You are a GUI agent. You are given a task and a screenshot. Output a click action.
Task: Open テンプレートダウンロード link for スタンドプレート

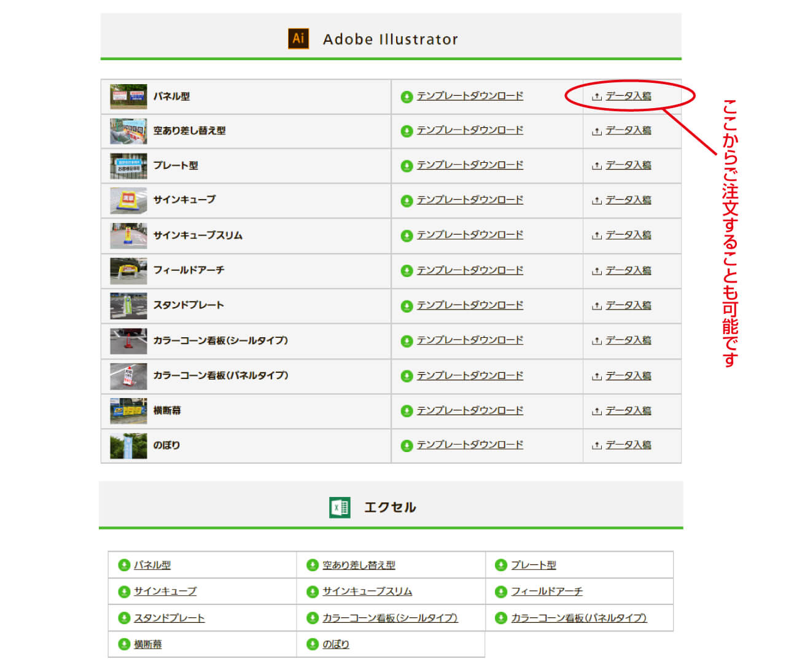coord(470,305)
